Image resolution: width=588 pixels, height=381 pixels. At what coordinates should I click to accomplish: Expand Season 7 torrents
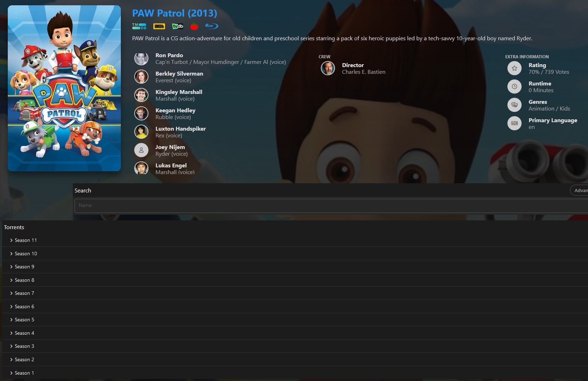295,293
